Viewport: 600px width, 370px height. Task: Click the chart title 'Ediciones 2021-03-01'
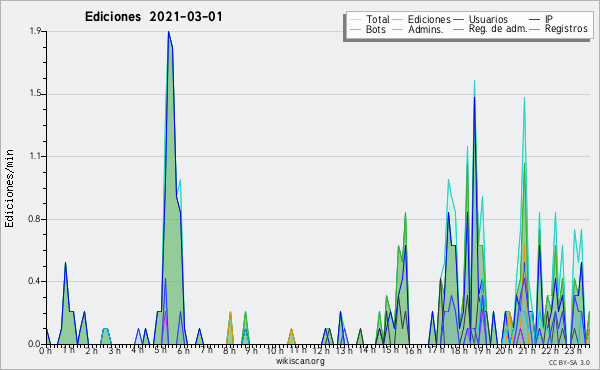point(153,17)
